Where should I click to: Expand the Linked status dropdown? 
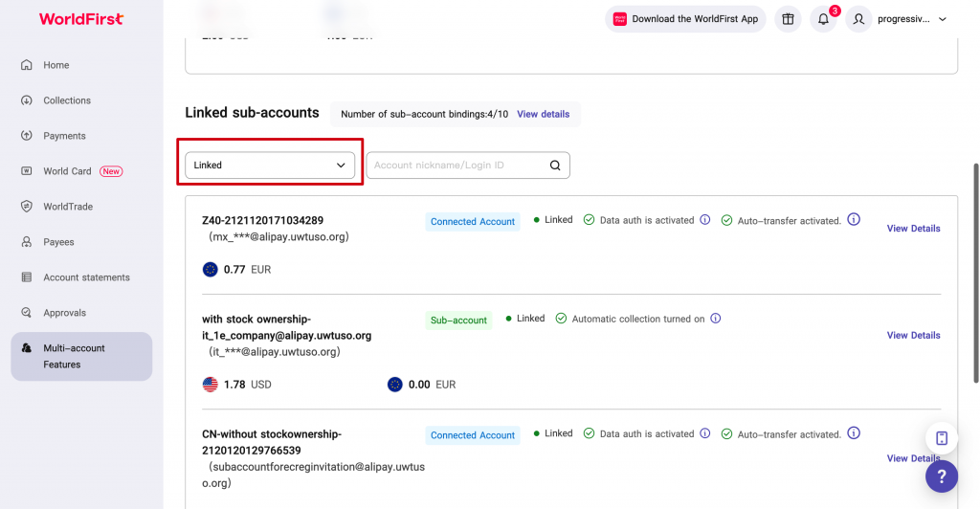point(269,166)
